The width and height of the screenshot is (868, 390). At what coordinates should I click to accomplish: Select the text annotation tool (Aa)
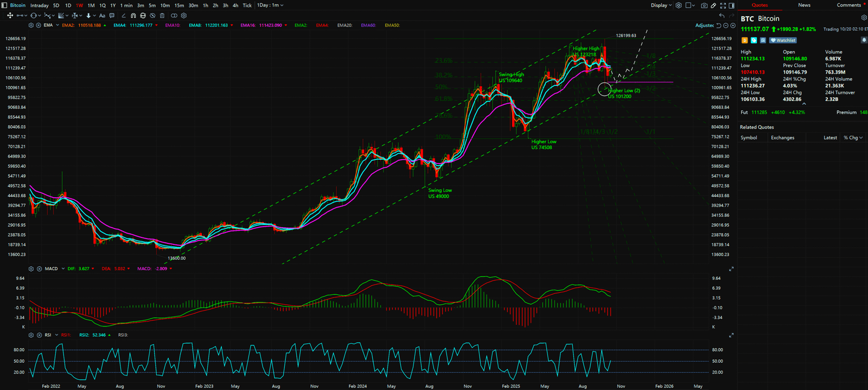[102, 16]
